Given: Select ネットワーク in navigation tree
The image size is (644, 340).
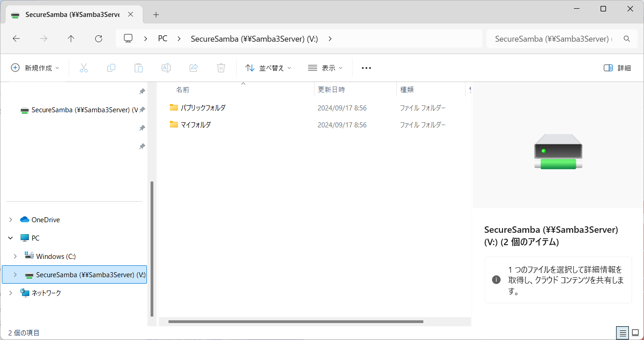Looking at the screenshot, I should coord(46,292).
